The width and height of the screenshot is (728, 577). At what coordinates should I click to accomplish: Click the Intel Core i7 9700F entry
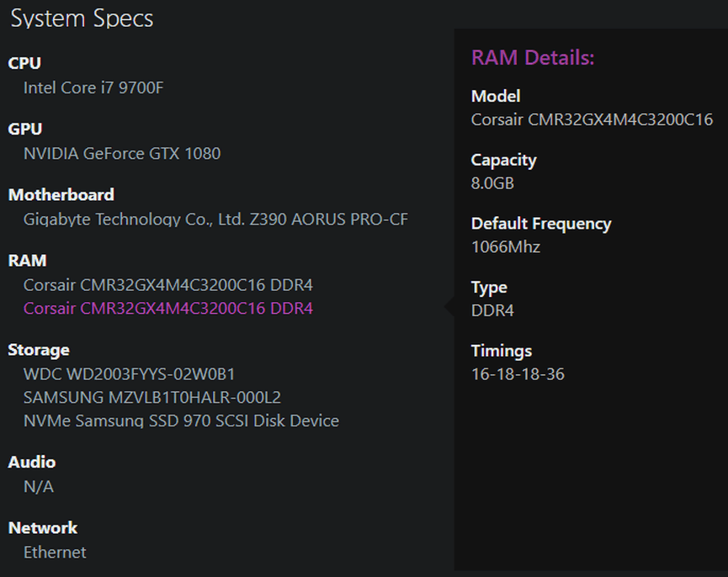coord(93,87)
